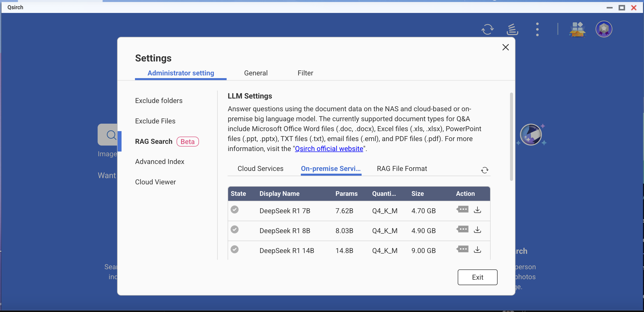Click the Exit button

477,277
